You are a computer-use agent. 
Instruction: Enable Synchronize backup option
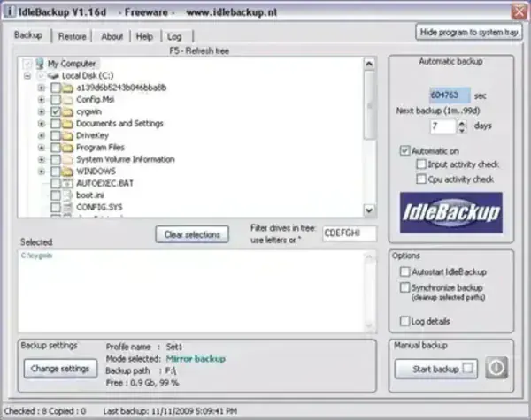point(404,287)
